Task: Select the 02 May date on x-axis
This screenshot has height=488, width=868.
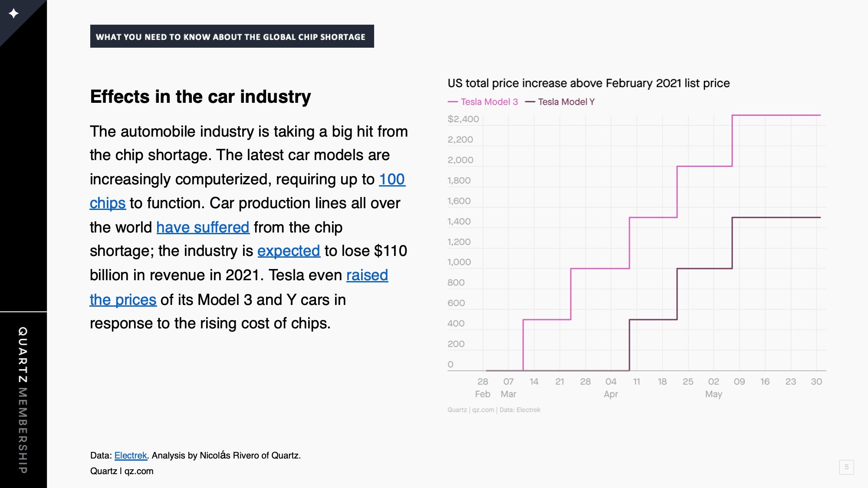Action: [x=713, y=388]
